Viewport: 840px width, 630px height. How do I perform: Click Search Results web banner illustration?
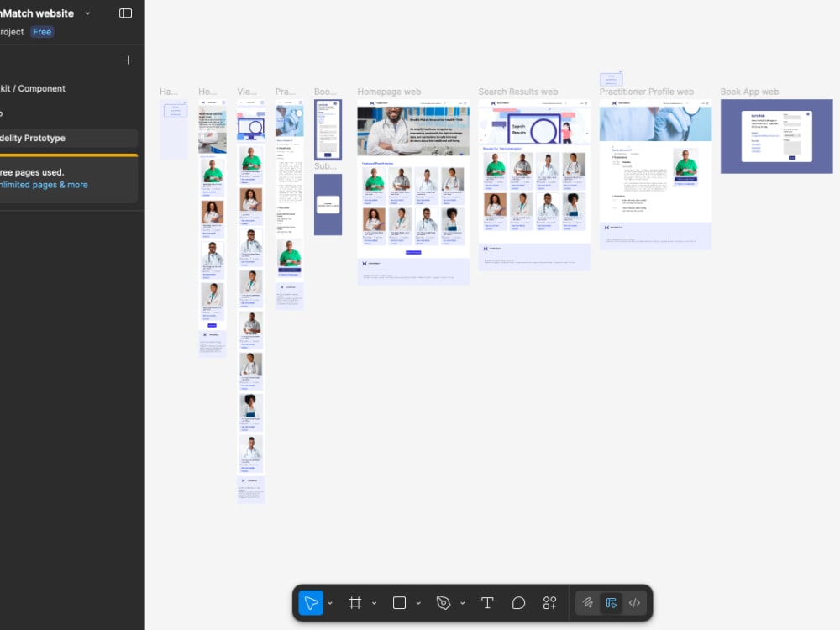tap(534, 126)
